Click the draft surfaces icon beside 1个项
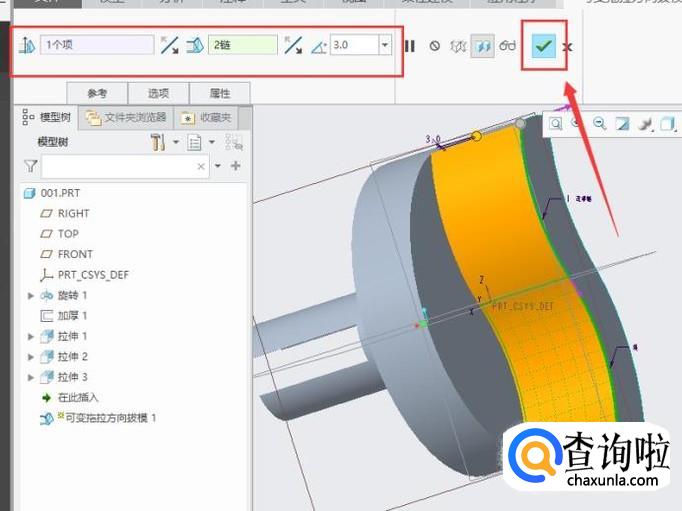Screen dimensions: 682x511 [27, 45]
